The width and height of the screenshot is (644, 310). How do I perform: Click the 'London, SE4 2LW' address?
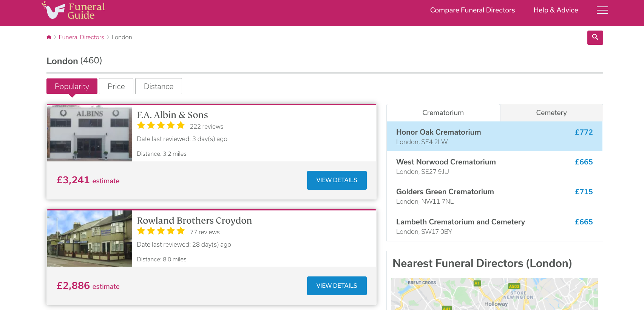(422, 142)
